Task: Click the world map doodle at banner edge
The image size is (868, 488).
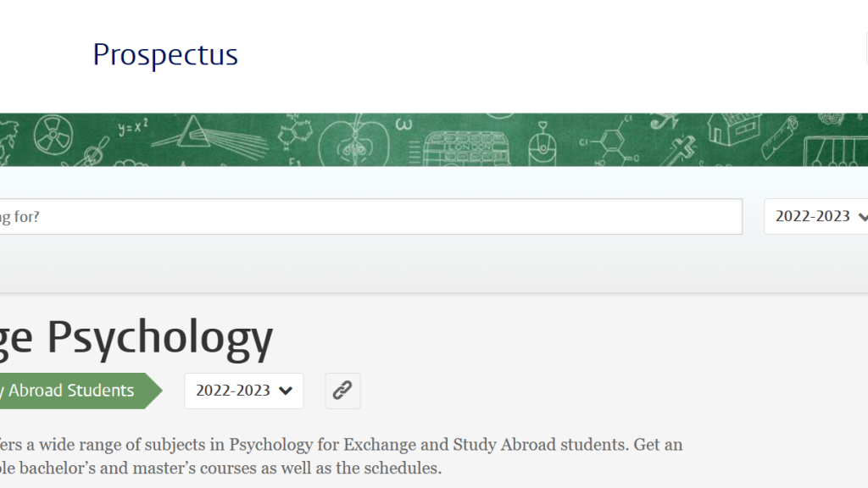Action: point(8,142)
